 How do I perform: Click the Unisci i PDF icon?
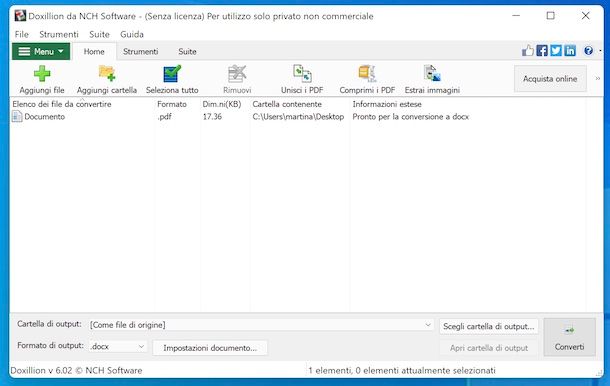(302, 74)
